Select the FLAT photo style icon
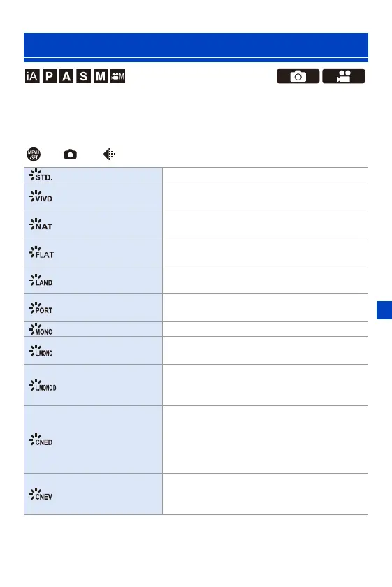 [x=41, y=252]
